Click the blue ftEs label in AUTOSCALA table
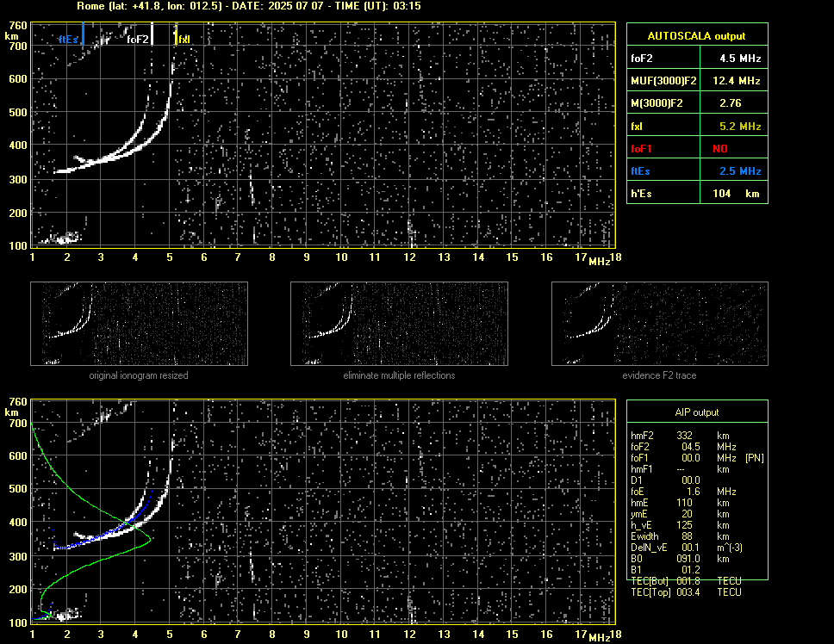834x644 pixels. click(640, 171)
